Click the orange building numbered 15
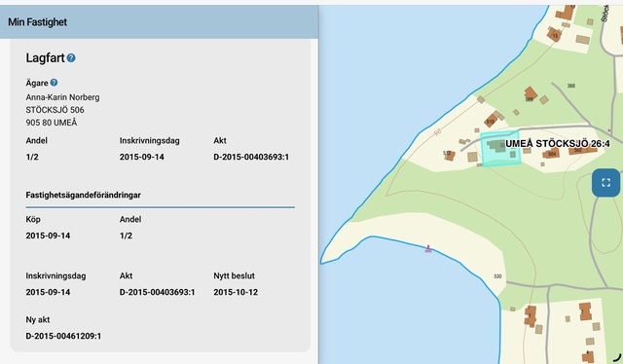623x364 pixels. (x=554, y=35)
